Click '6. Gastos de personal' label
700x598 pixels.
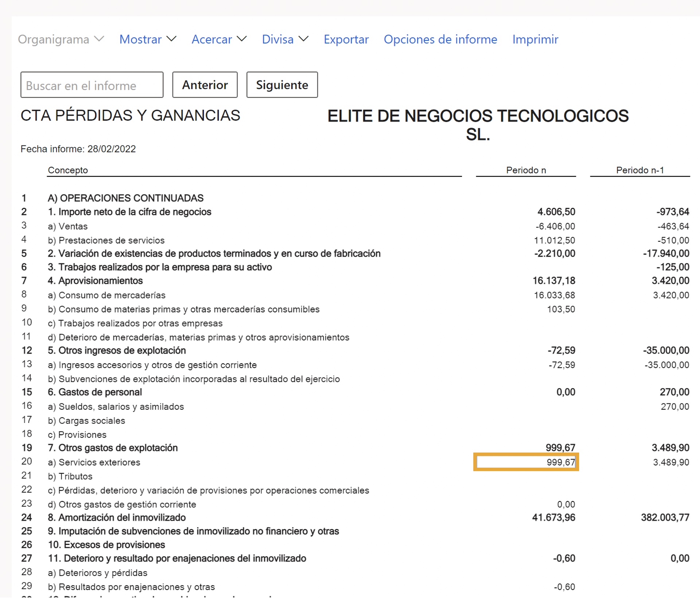[95, 392]
